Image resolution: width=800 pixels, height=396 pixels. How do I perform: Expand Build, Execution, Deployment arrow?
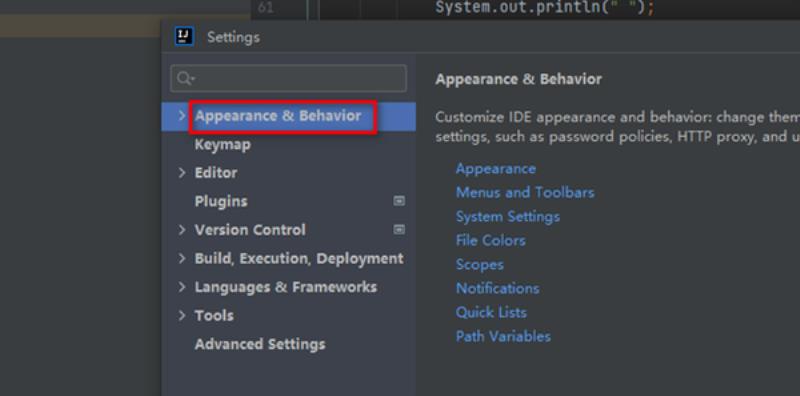point(182,259)
